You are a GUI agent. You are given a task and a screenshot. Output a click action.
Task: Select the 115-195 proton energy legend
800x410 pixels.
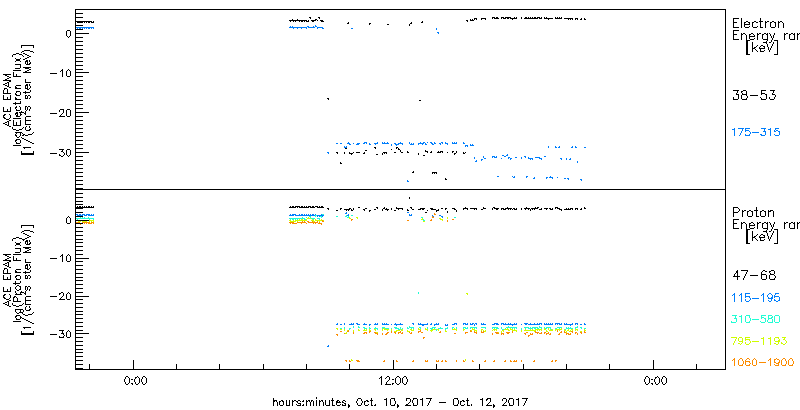pyautogui.click(x=756, y=298)
